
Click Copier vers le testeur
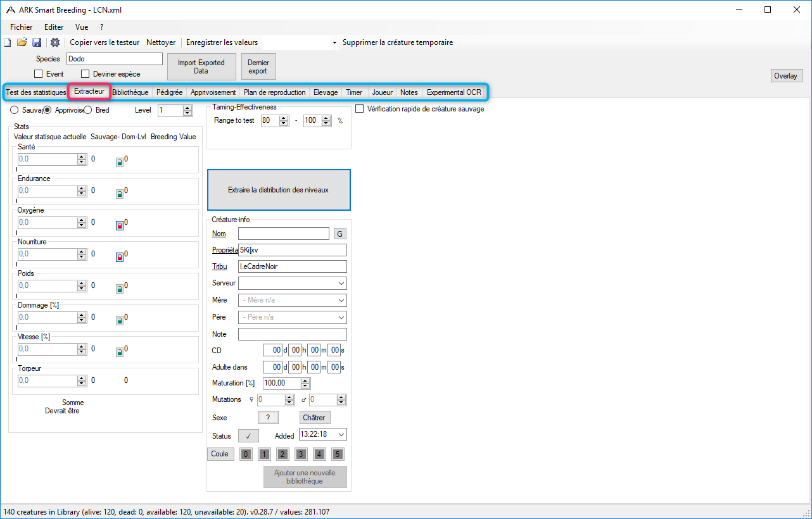[105, 42]
